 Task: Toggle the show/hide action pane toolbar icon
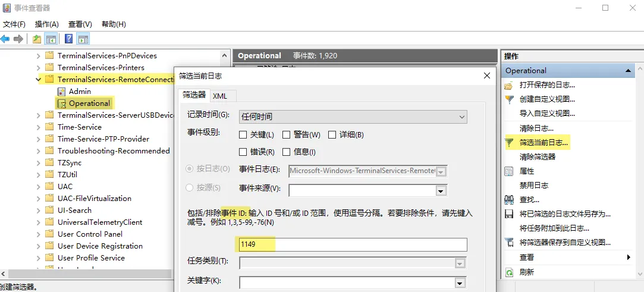coord(83,39)
